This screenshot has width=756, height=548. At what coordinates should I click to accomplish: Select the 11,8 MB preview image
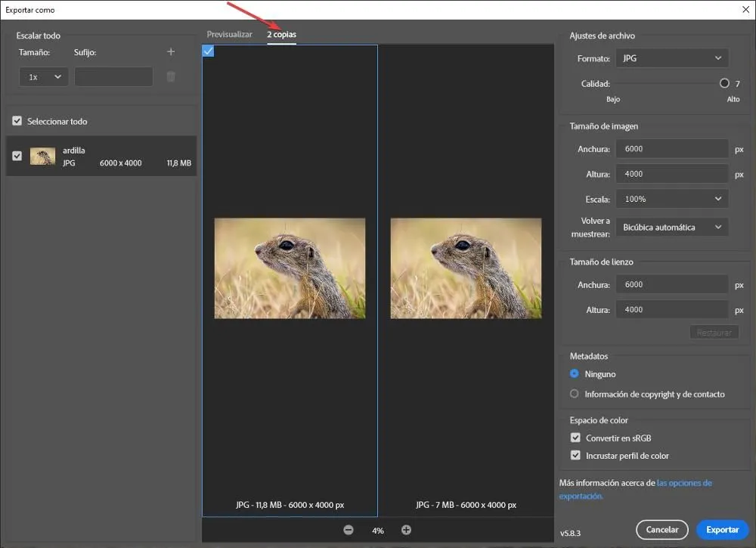290,268
